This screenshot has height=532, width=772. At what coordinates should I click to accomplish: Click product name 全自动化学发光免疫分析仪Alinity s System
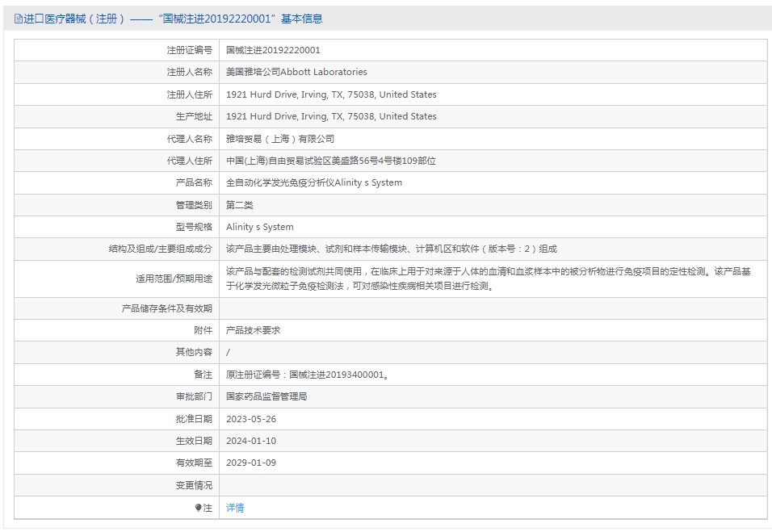(313, 182)
